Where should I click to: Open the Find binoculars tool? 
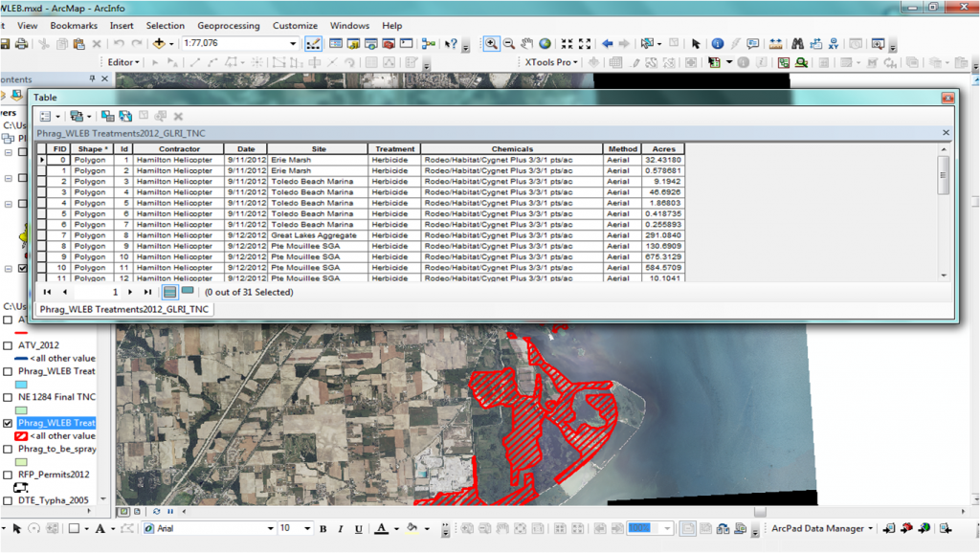tap(797, 43)
